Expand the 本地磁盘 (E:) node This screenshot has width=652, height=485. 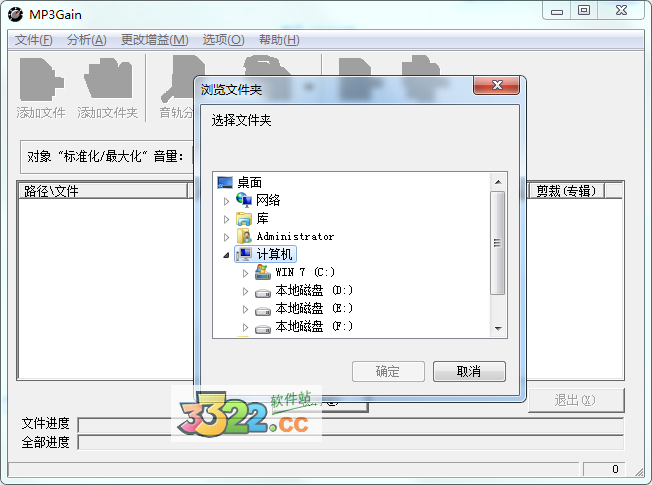click(x=245, y=309)
